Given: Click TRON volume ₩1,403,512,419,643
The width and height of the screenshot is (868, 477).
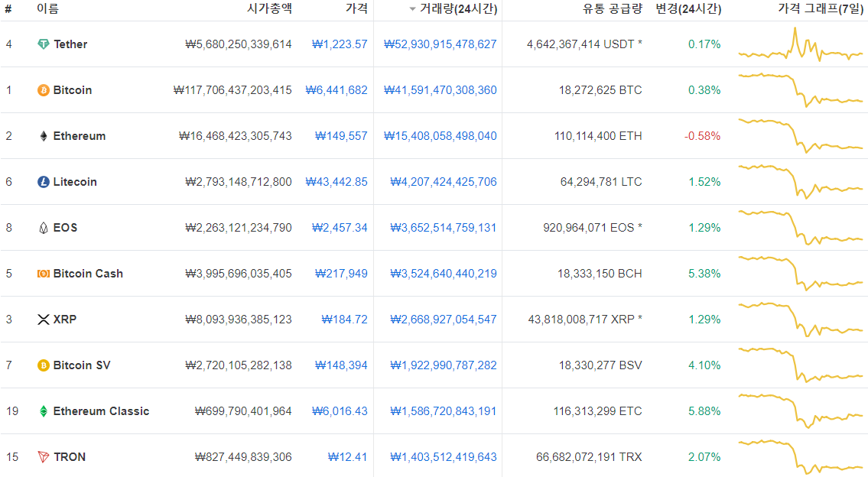Looking at the screenshot, I should click(x=444, y=457).
